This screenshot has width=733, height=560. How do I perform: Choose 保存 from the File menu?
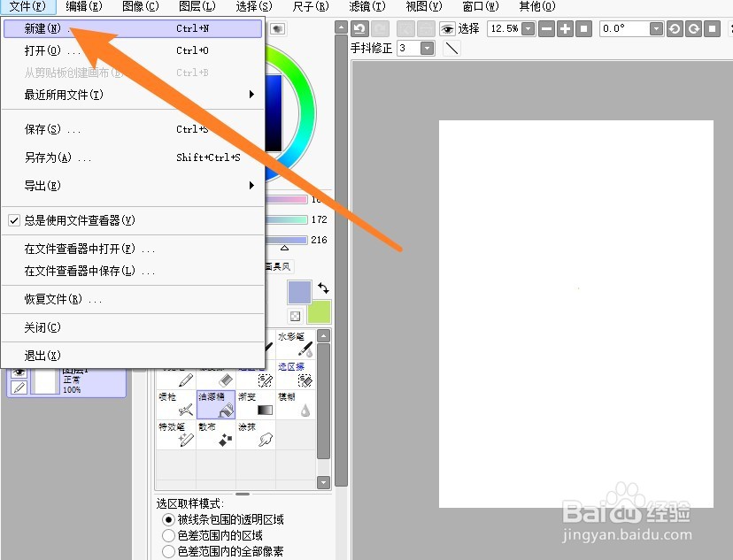133,129
